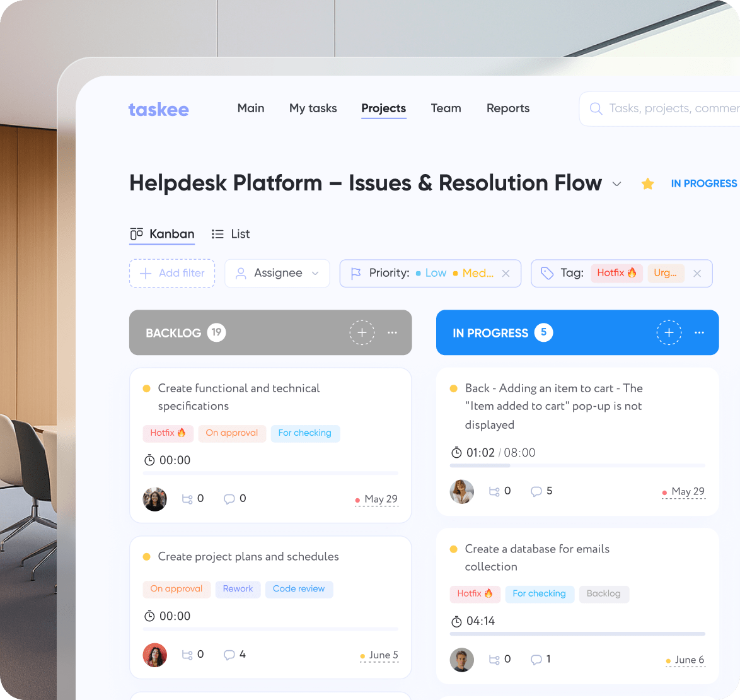Remove the Priority filter via its X

pyautogui.click(x=506, y=273)
